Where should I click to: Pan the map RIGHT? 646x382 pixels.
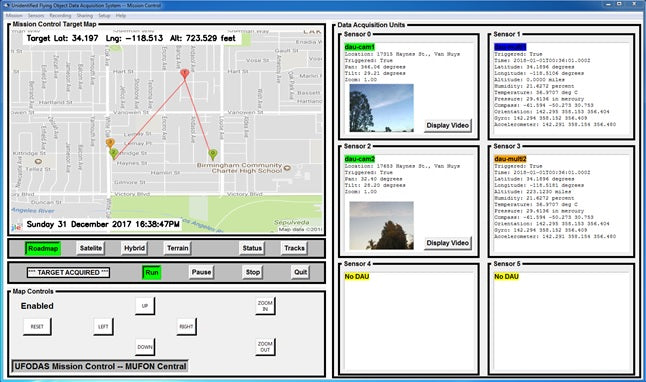(186, 326)
